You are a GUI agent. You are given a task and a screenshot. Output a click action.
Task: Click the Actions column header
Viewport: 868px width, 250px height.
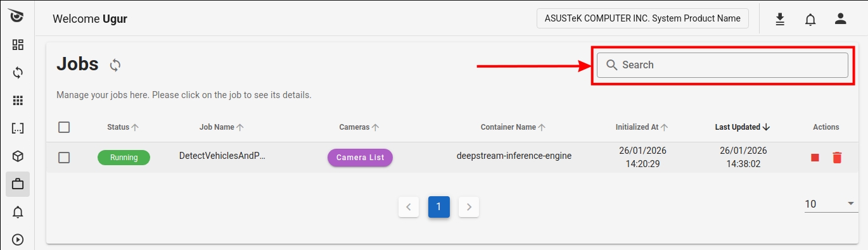pyautogui.click(x=826, y=127)
